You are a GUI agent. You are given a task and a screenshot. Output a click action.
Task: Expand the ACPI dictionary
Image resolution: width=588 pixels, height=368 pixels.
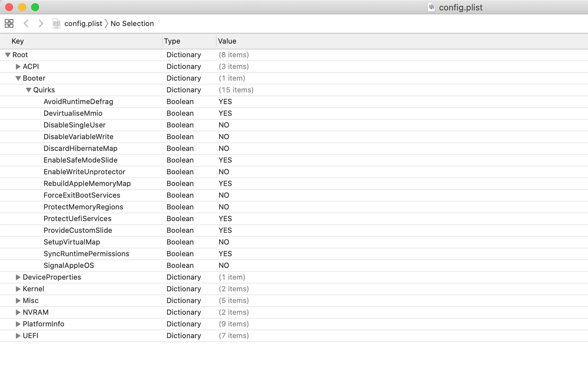18,66
